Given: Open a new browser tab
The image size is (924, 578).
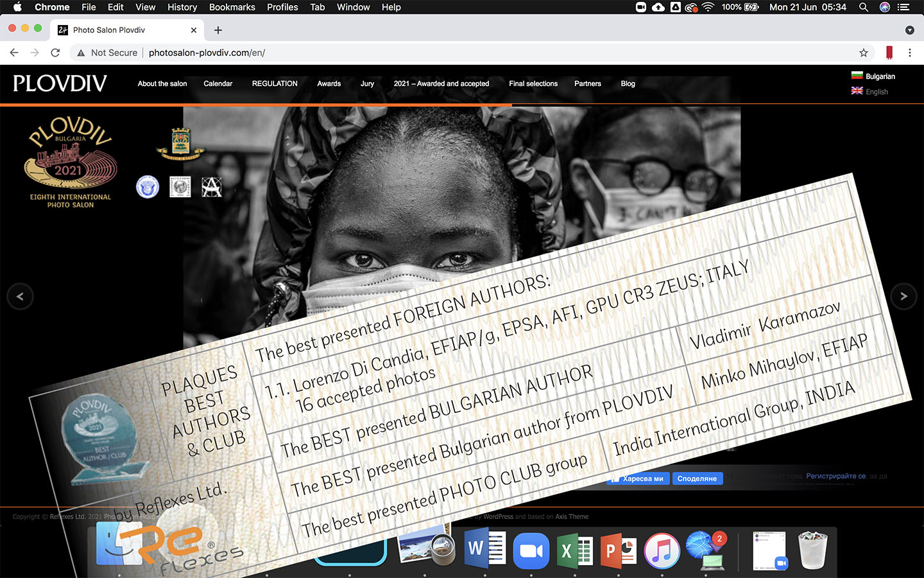Looking at the screenshot, I should [x=218, y=30].
